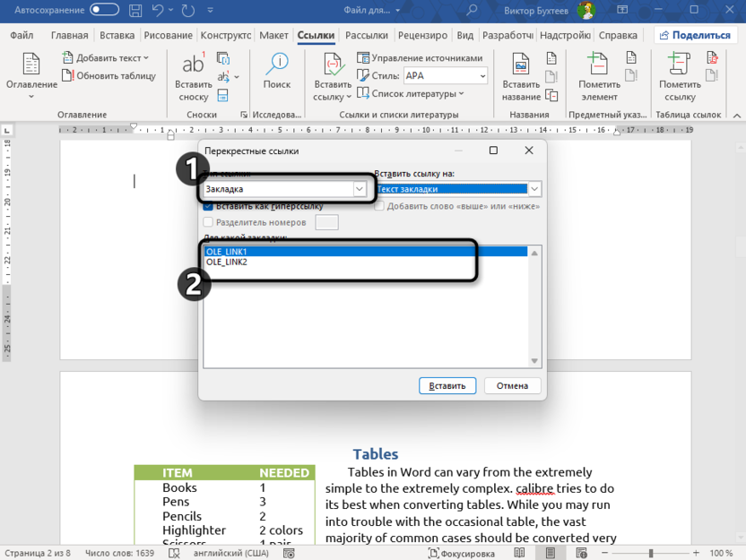Switch to the Вставка ribbon tab
Screen dimensions: 746x560
(117, 36)
